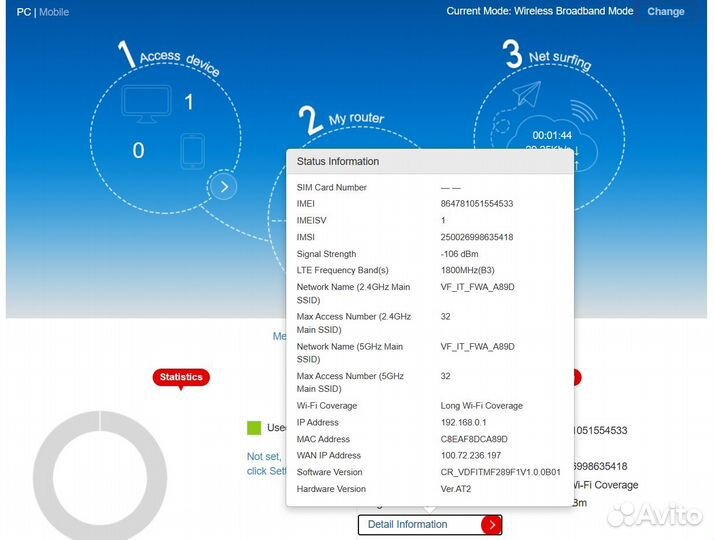Click the 'Not set, click Set' link
Viewport: 714px width, 540px height.
(x=265, y=463)
